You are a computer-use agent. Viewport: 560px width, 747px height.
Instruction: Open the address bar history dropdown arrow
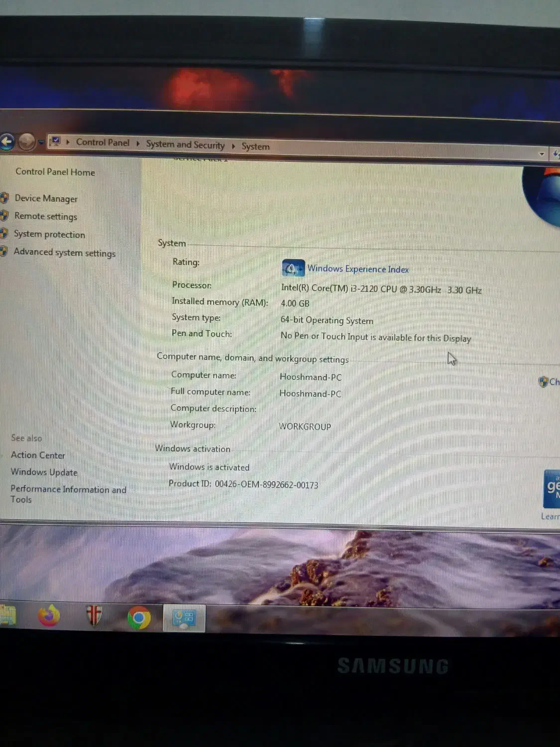[x=542, y=154]
